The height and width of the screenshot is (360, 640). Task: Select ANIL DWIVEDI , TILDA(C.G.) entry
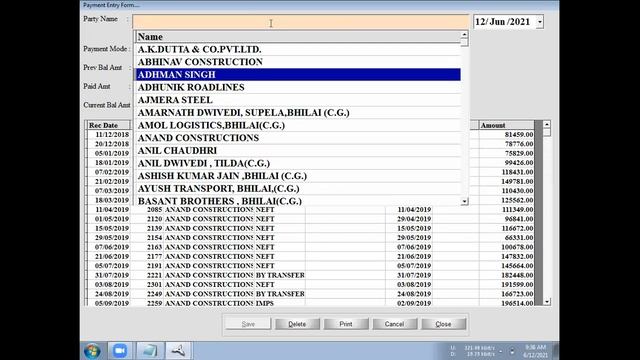click(298, 163)
